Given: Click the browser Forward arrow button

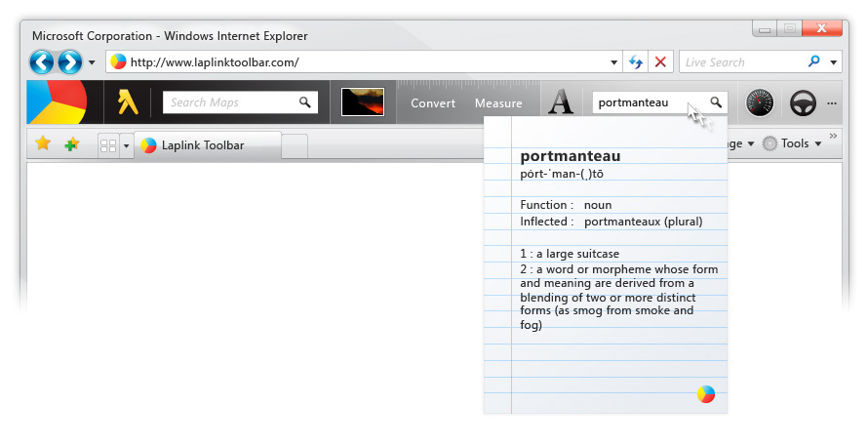Looking at the screenshot, I should 69,62.
